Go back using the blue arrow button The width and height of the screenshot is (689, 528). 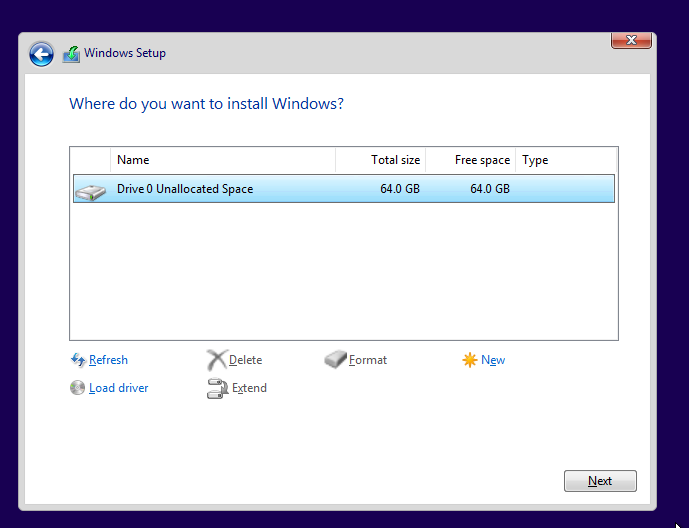click(41, 54)
